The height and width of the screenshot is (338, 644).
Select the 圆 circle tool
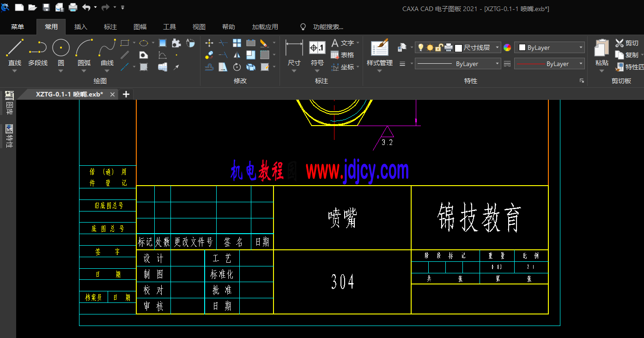(61, 52)
